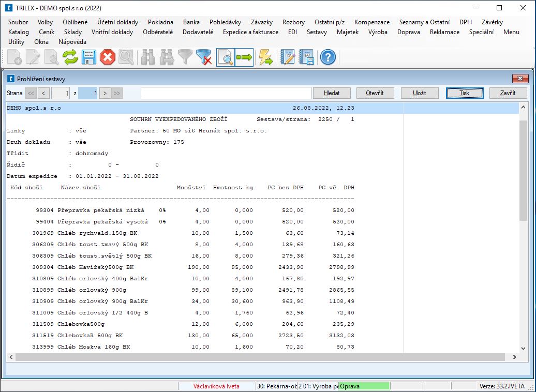Click the search text input field

coord(225,93)
